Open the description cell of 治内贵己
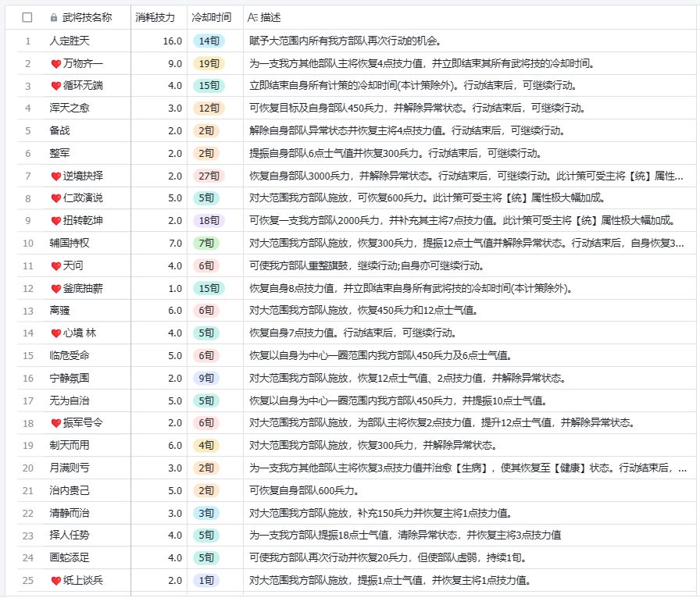The image size is (700, 598). tap(470, 491)
